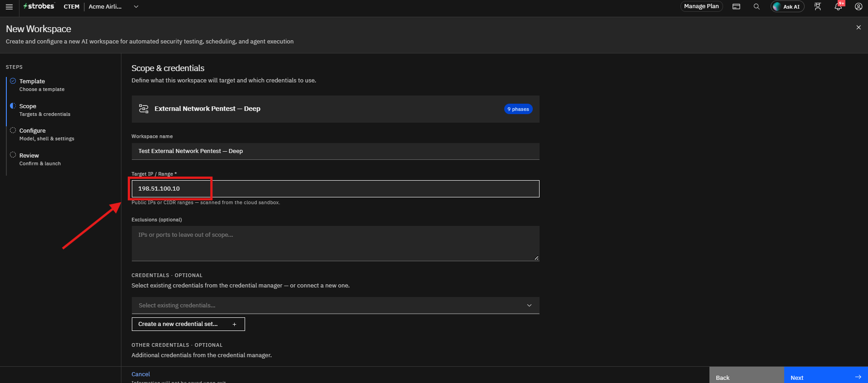Click the "New Workspace" page title
This screenshot has width=868, height=383.
point(39,29)
